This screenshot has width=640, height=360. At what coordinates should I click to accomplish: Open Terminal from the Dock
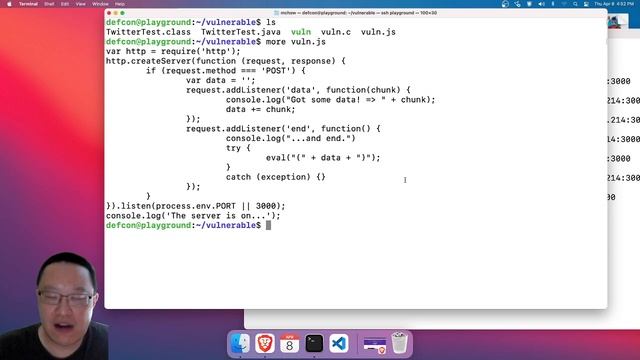coord(314,343)
